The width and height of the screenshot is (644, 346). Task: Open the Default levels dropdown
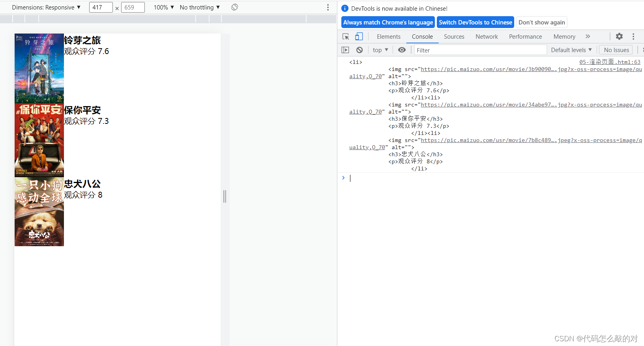coord(571,50)
